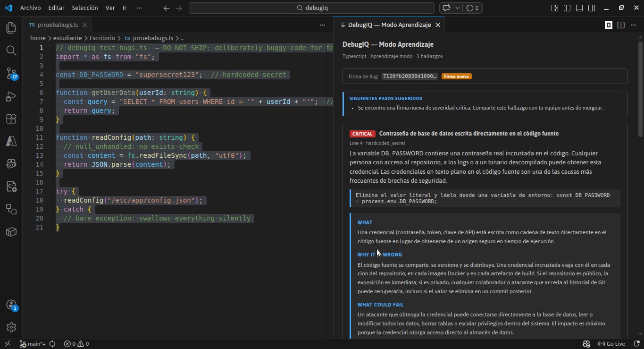Open the Source Control view showing 27 changes

click(x=11, y=73)
